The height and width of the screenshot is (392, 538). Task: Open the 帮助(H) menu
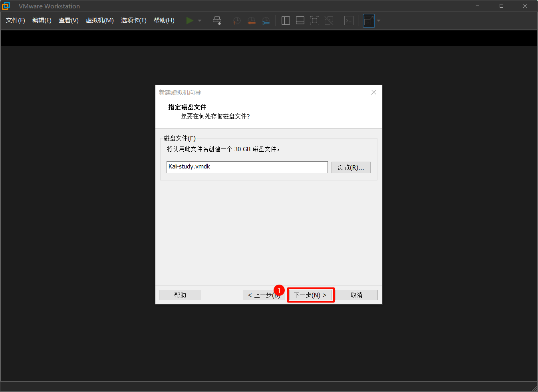tap(164, 20)
